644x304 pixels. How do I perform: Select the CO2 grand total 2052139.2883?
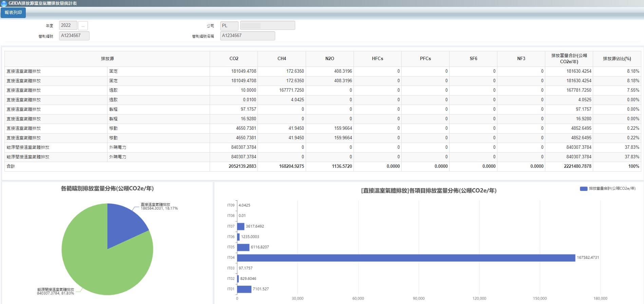coord(234,166)
